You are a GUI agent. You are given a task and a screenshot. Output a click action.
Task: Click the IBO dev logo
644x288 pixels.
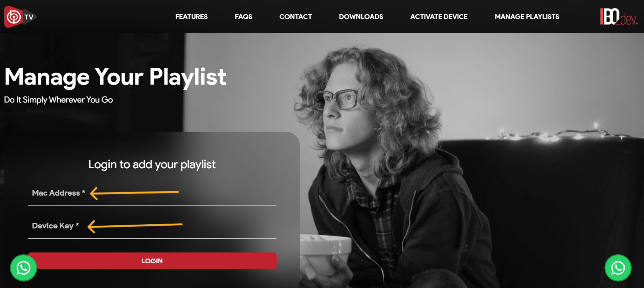click(x=619, y=17)
